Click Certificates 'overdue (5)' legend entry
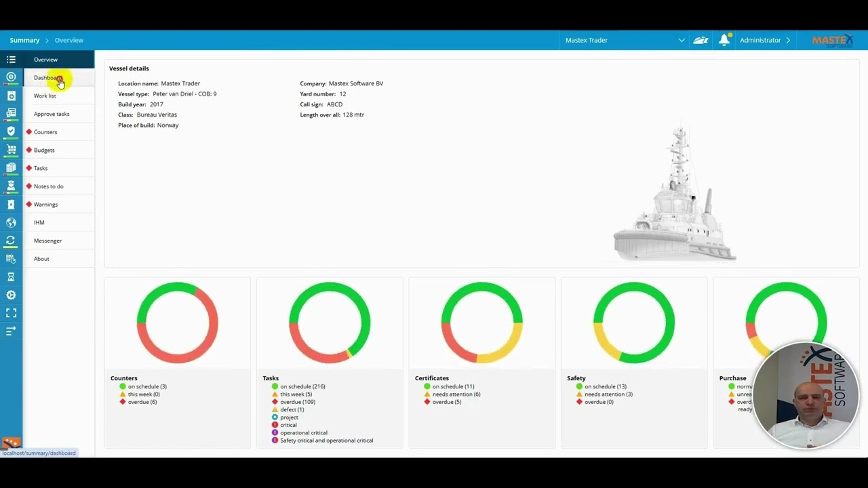Viewport: 868px width, 488px height. point(443,402)
